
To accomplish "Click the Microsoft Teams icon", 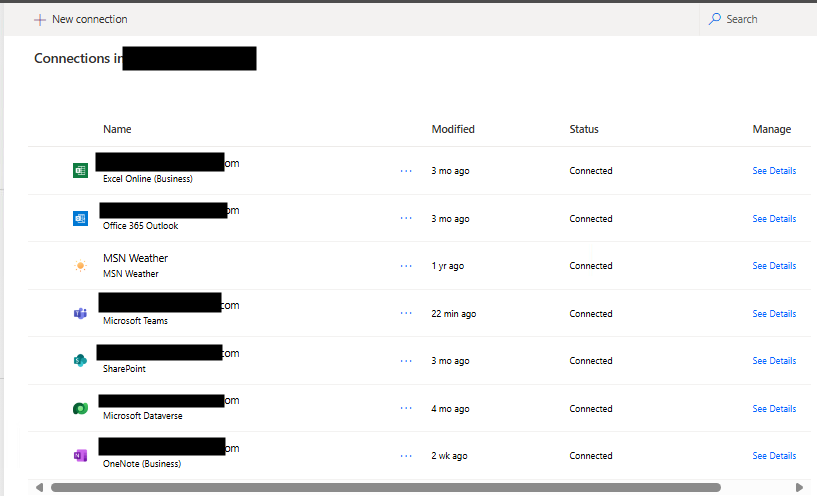I will [x=80, y=313].
